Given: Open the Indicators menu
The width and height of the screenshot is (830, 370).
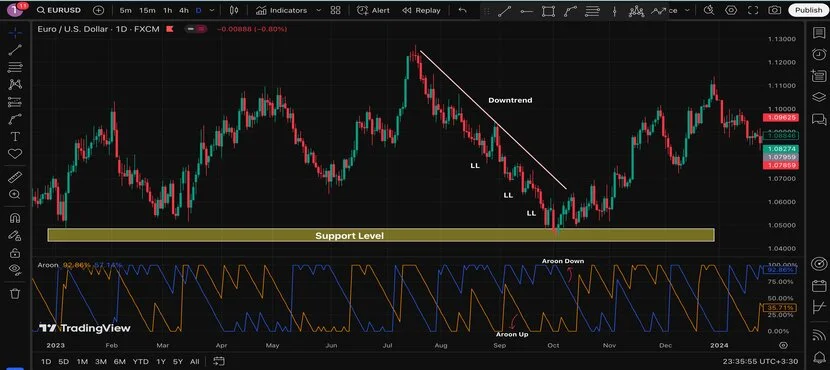Looking at the screenshot, I should [281, 10].
